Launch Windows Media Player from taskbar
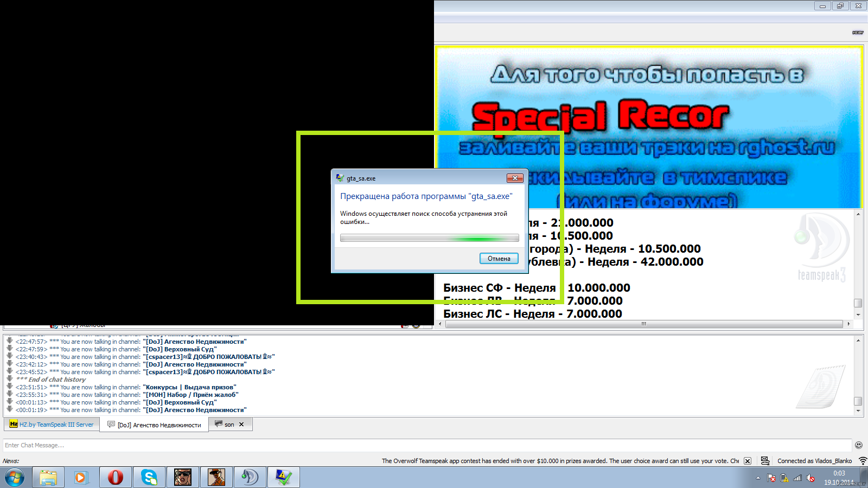The image size is (868, 488). coord(81,478)
